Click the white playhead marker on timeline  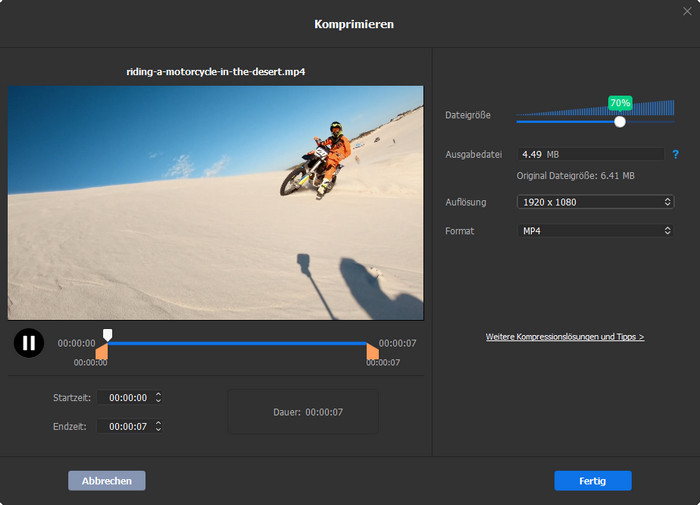[108, 334]
